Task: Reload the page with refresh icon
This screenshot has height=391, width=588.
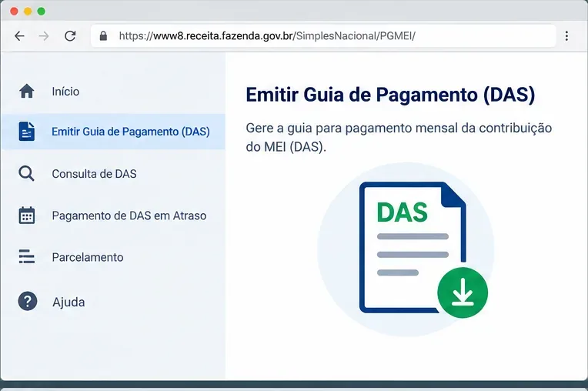Action: 70,36
